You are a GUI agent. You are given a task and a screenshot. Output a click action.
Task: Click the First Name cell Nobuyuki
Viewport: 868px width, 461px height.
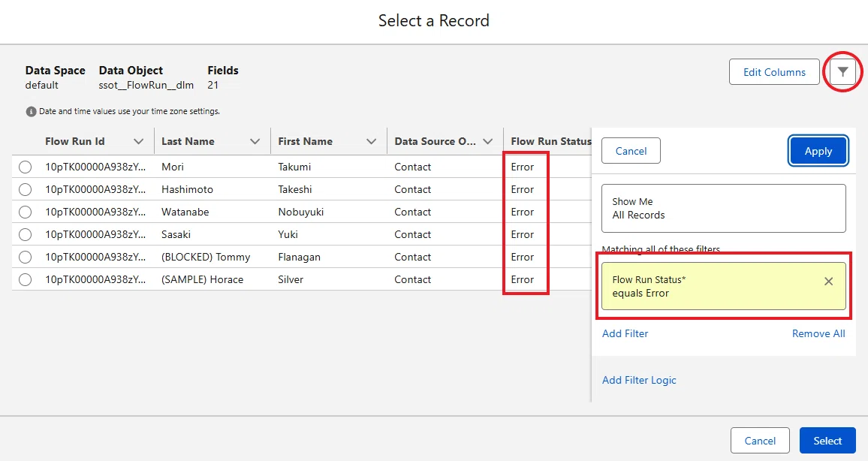[300, 212]
